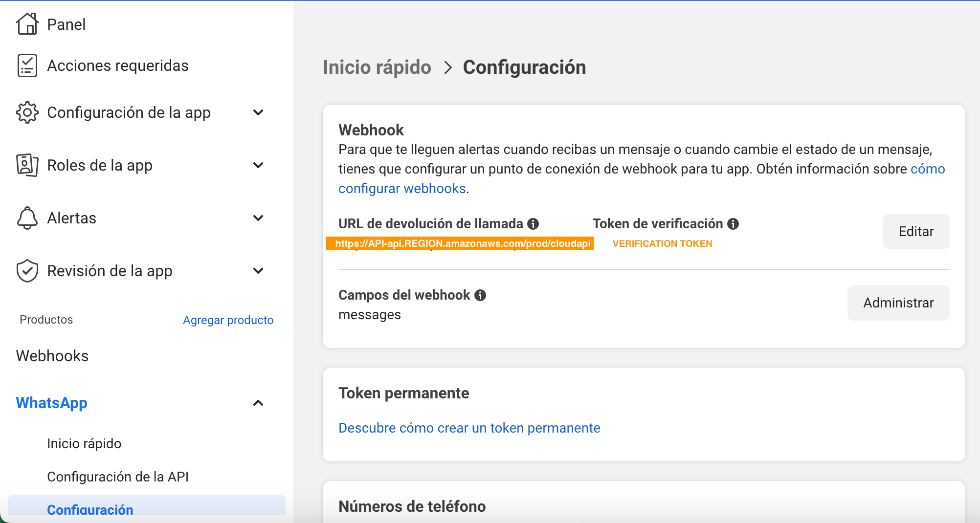Open the Webhooks product item

[52, 356]
